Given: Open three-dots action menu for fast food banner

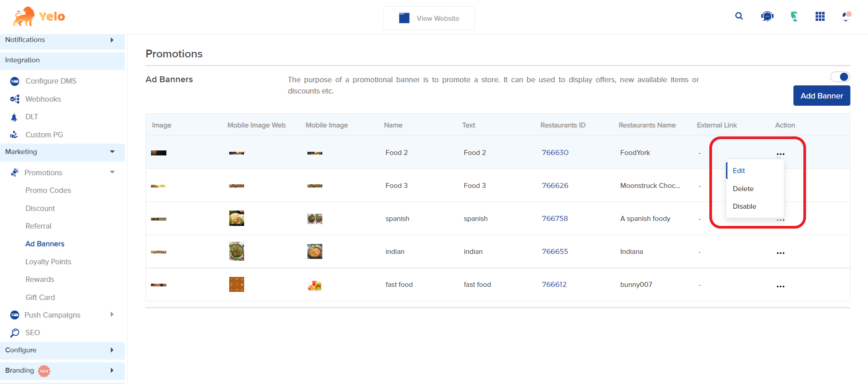Looking at the screenshot, I should [x=780, y=286].
